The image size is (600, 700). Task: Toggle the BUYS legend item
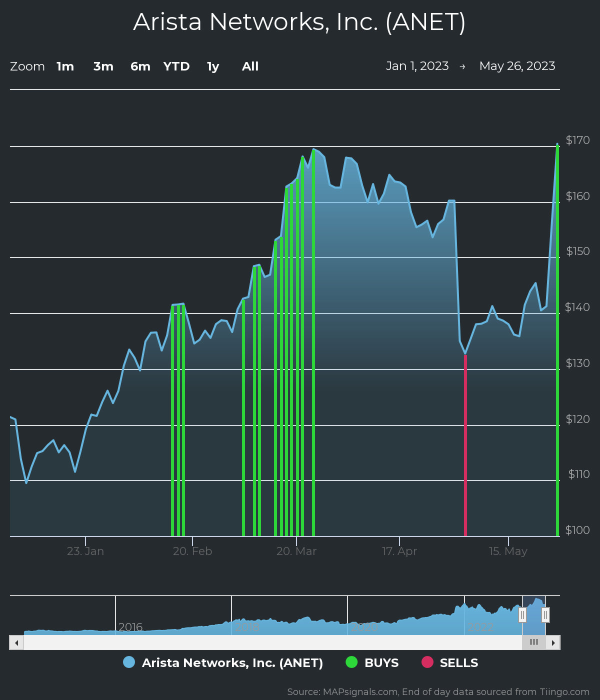[x=372, y=662]
